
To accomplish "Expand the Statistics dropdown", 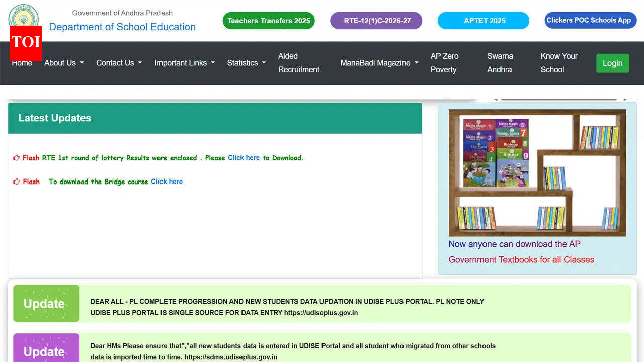I will [246, 63].
